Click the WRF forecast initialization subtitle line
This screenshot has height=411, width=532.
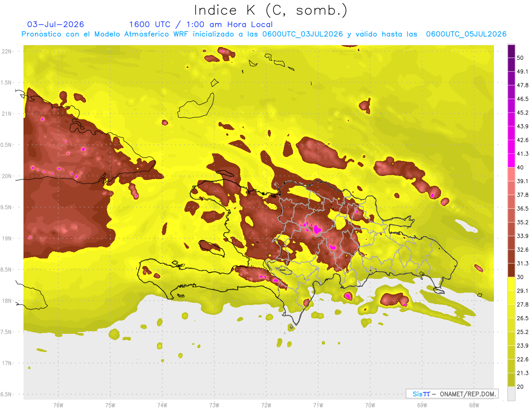coord(264,34)
